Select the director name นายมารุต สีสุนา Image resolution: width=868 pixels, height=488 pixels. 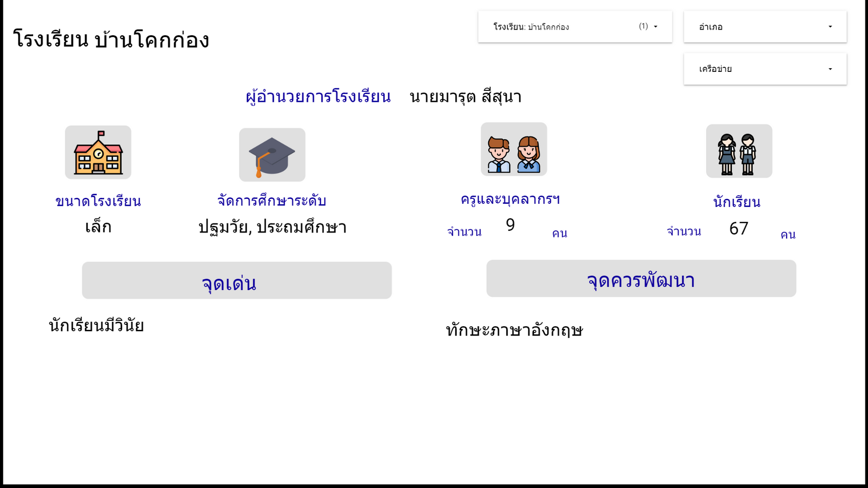pos(465,96)
